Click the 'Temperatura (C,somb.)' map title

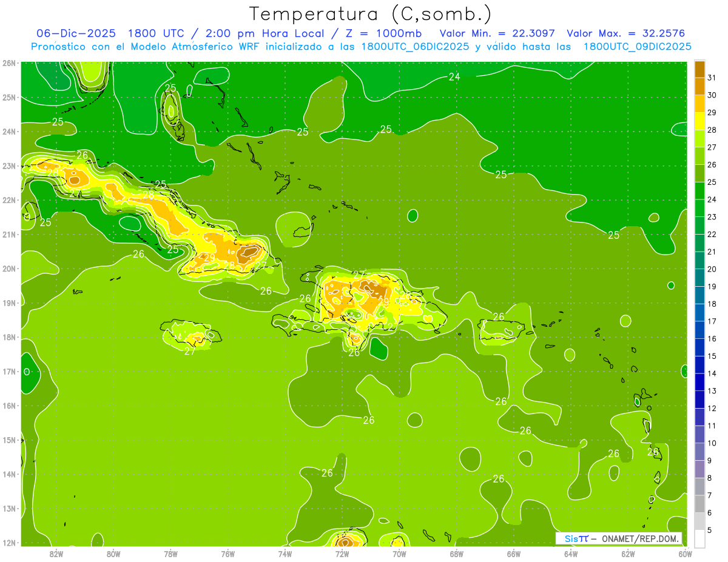pyautogui.click(x=371, y=14)
